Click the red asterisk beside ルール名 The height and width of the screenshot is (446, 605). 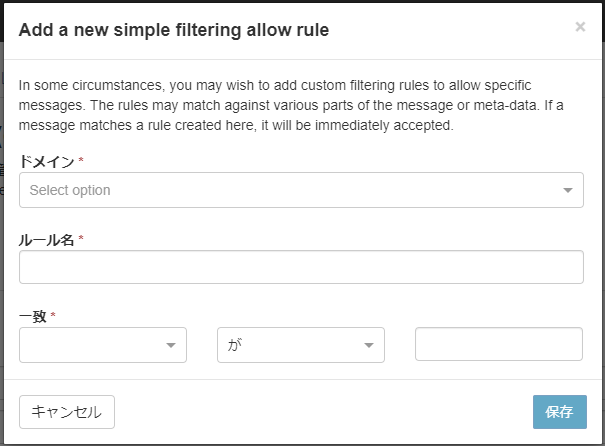(x=81, y=237)
